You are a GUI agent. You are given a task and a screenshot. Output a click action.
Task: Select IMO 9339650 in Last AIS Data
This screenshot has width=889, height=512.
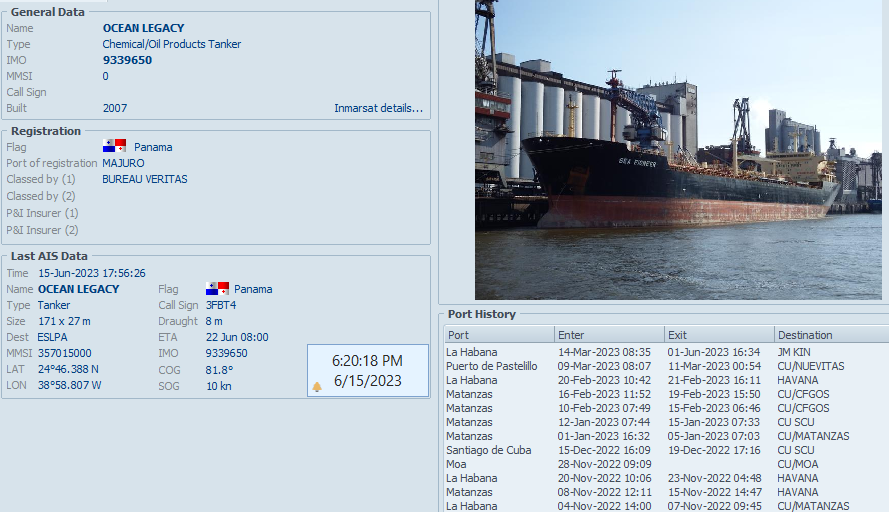point(227,353)
